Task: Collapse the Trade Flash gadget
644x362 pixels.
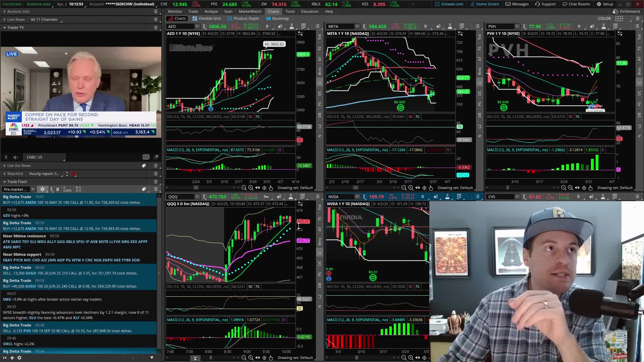Action: 4,182
